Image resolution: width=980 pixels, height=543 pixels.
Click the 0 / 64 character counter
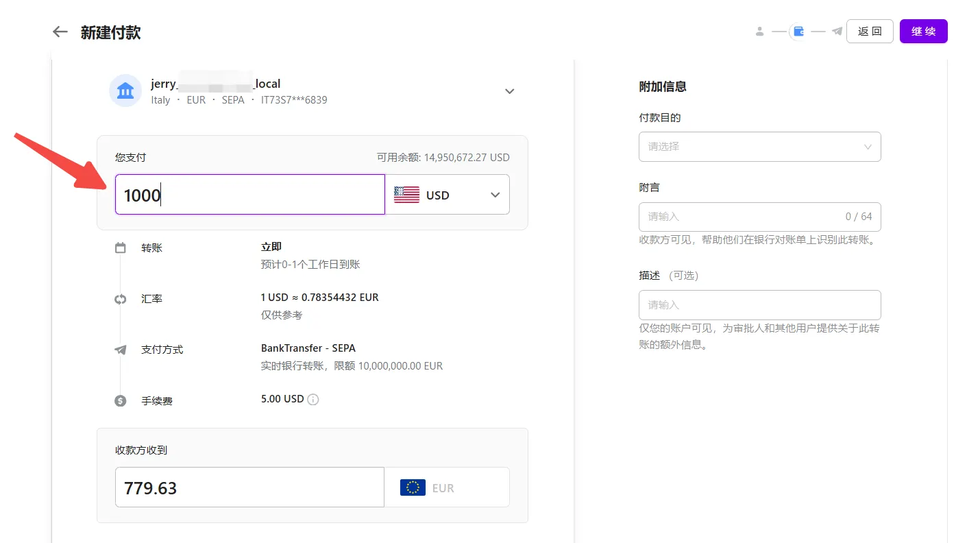point(859,217)
